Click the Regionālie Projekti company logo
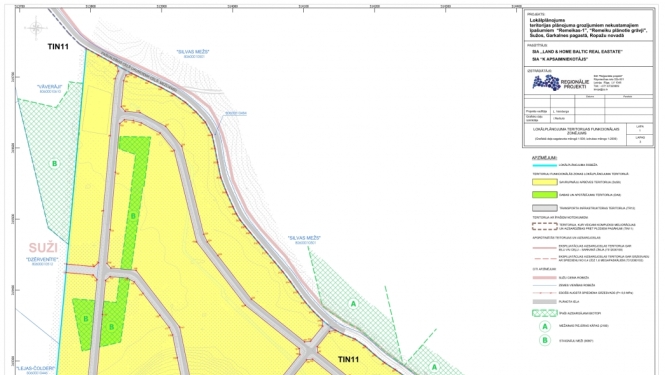This screenshot has height=375, width=665. [561, 83]
